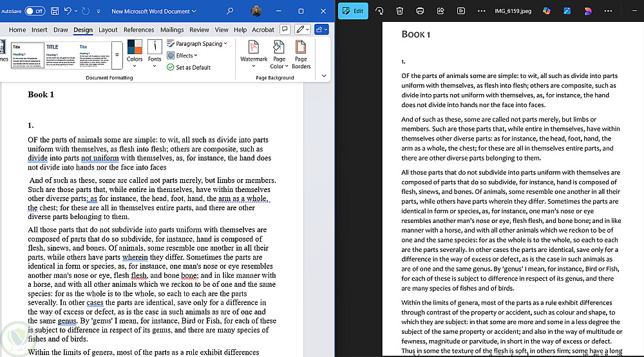The height and width of the screenshot is (357, 644).
Task: Expand the style set gallery
Action: click(117, 55)
